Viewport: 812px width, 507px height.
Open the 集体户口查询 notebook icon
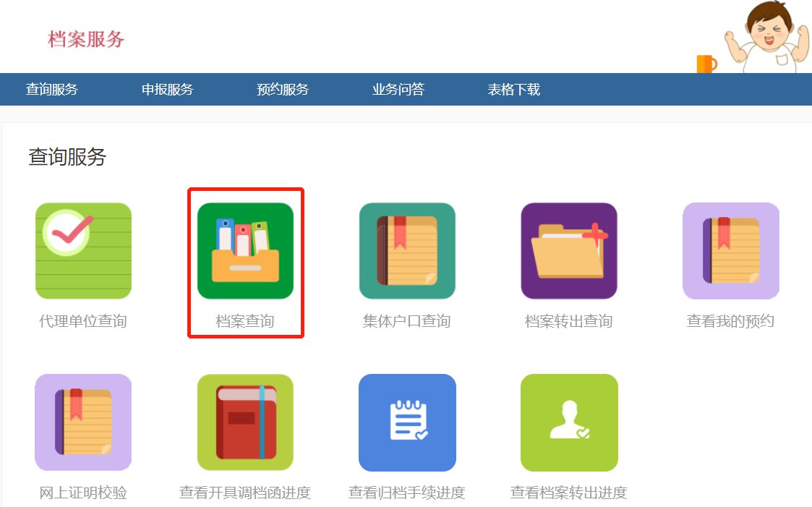407,251
